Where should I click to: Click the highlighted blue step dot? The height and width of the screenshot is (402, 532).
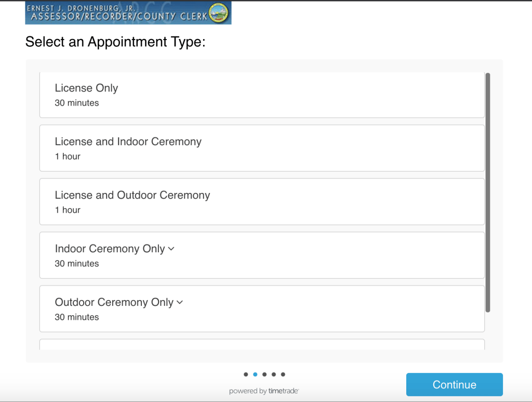(255, 374)
